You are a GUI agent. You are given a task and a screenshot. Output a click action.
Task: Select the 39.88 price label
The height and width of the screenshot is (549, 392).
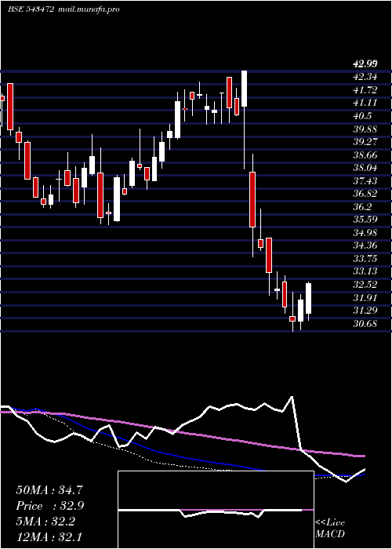365,129
